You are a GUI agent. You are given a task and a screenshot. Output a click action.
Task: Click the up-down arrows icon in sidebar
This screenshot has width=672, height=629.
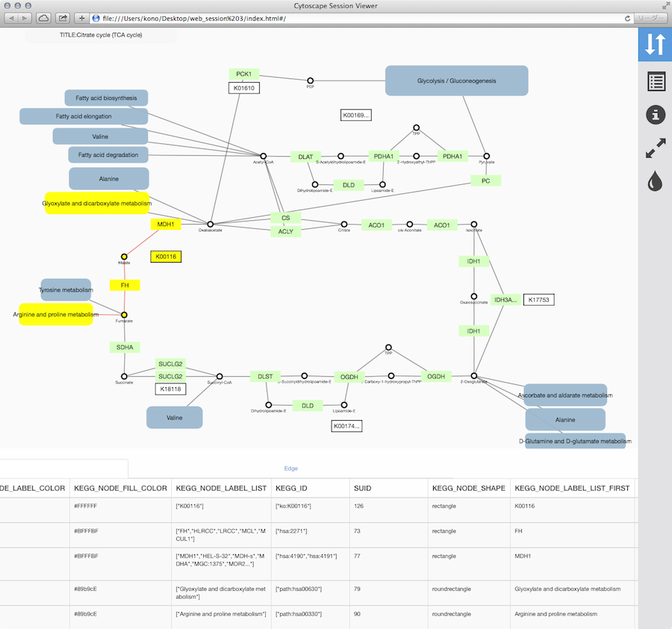(x=655, y=45)
